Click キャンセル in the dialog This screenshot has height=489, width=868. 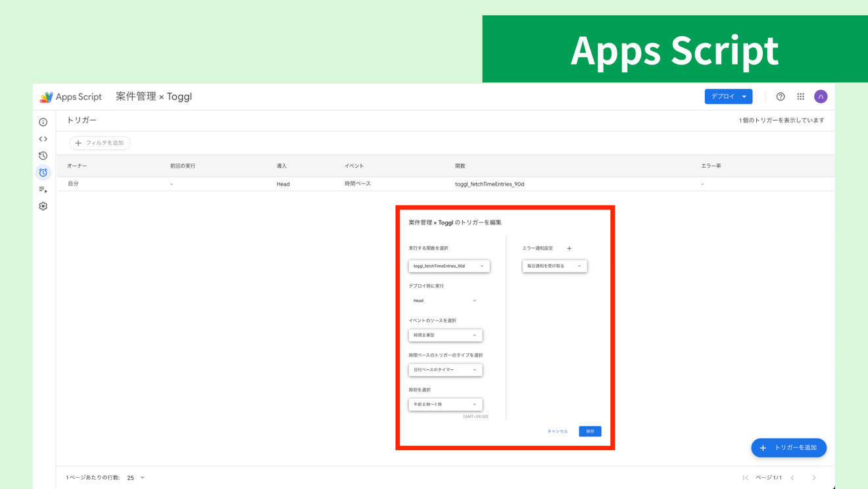(558, 431)
